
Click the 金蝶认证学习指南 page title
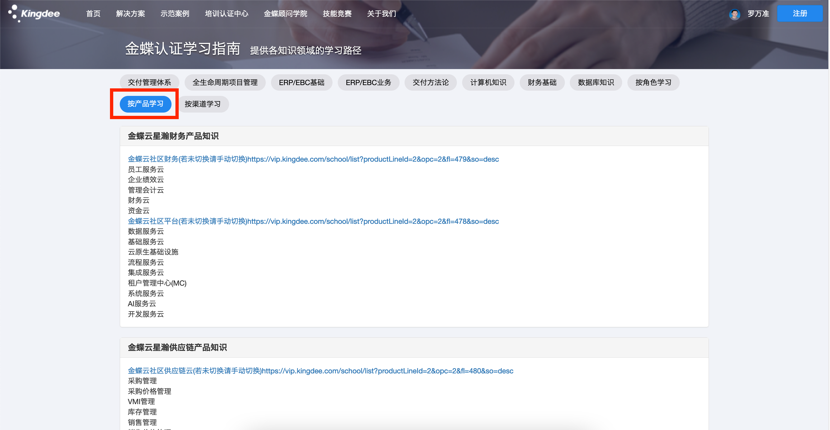pyautogui.click(x=183, y=49)
